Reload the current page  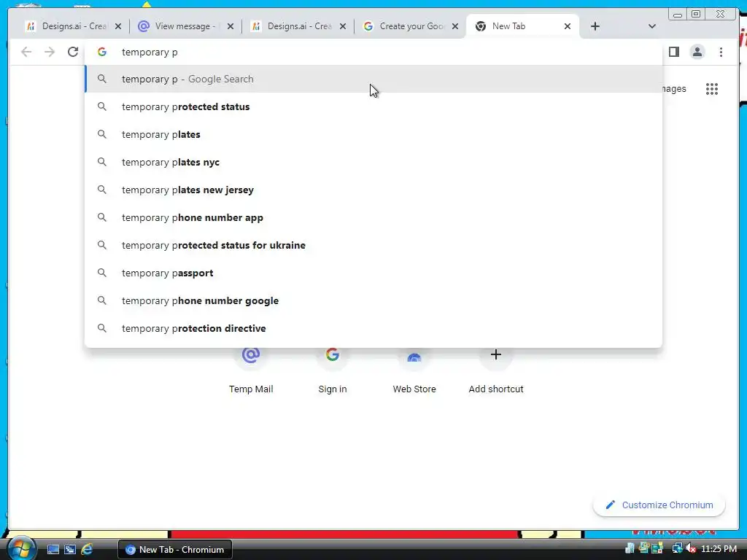(73, 52)
